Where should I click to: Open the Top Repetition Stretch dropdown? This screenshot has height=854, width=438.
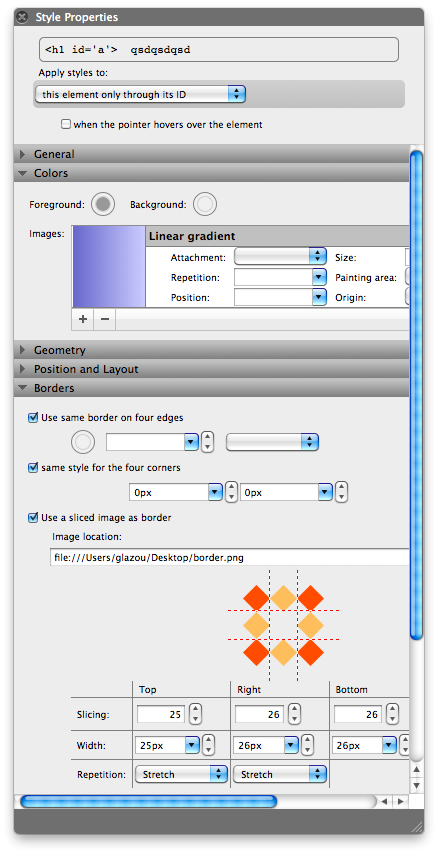tap(181, 774)
